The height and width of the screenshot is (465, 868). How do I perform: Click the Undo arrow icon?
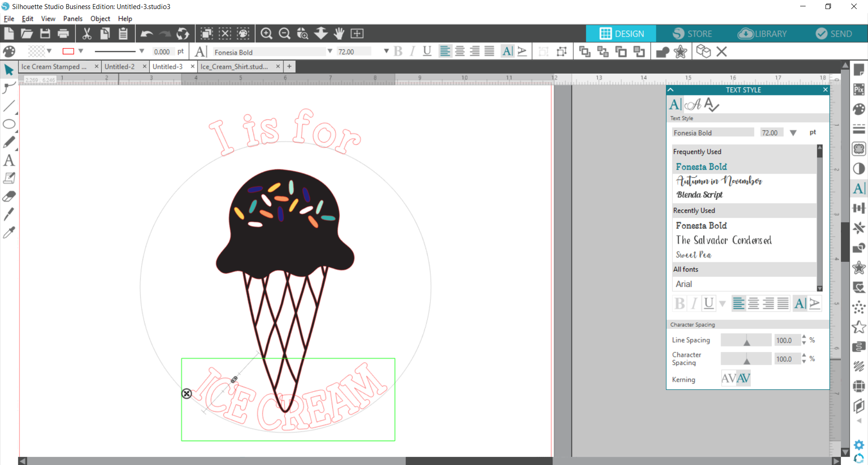[146, 33]
